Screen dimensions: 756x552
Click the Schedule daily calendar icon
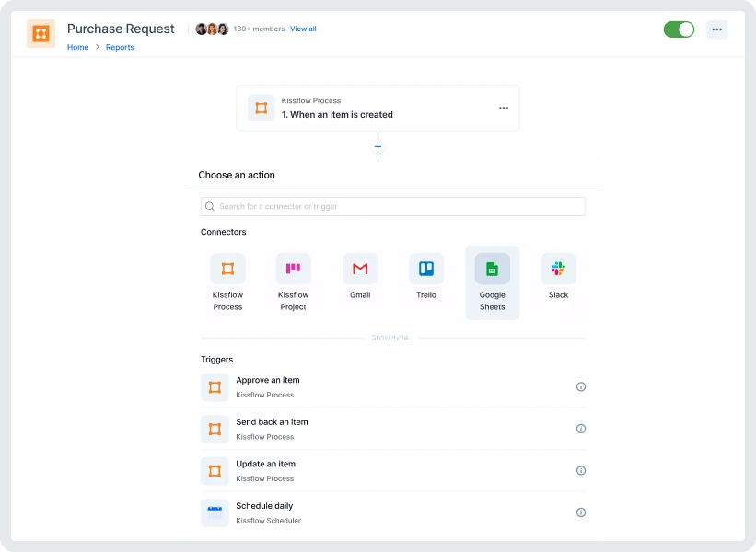(215, 513)
